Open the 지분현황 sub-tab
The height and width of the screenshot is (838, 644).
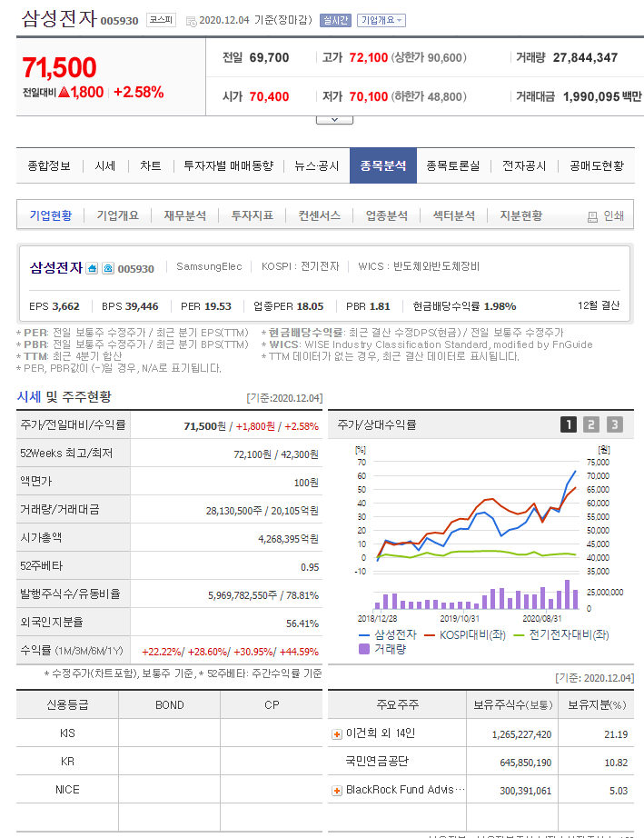pos(521,215)
